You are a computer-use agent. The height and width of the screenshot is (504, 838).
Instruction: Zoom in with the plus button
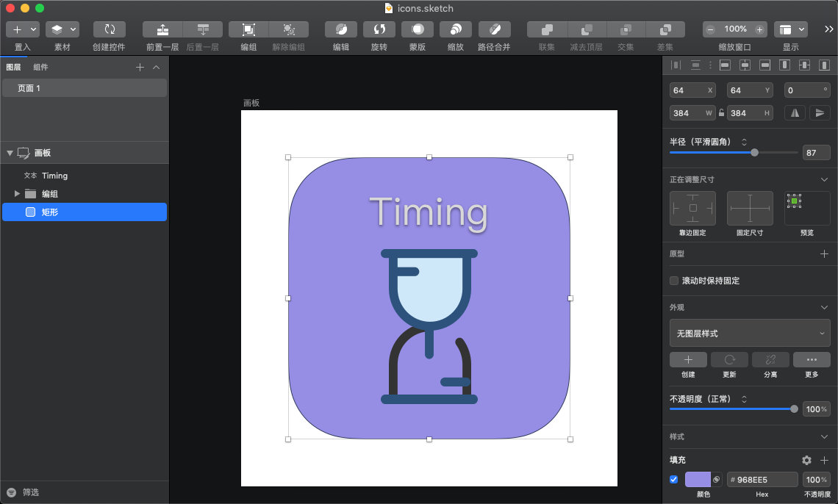(x=759, y=29)
